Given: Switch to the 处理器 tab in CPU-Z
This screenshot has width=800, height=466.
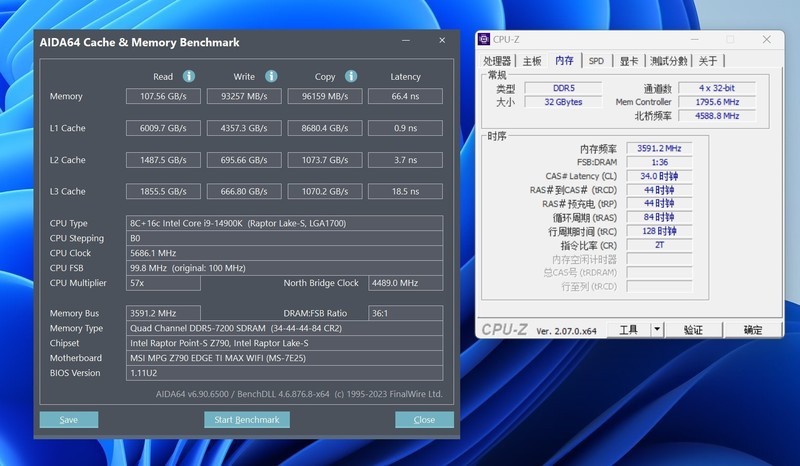Looking at the screenshot, I should click(x=496, y=61).
